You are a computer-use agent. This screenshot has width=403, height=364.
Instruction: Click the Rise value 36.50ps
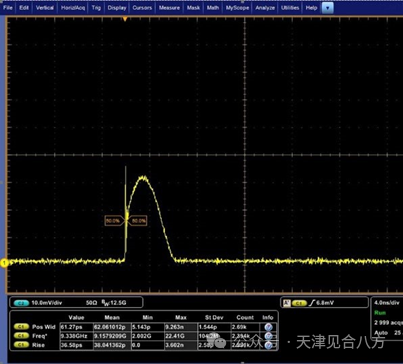(x=71, y=345)
